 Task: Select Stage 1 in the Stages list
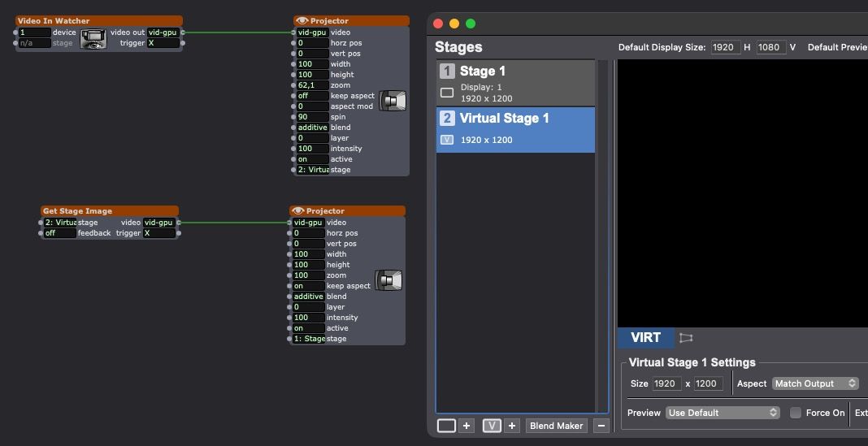515,83
